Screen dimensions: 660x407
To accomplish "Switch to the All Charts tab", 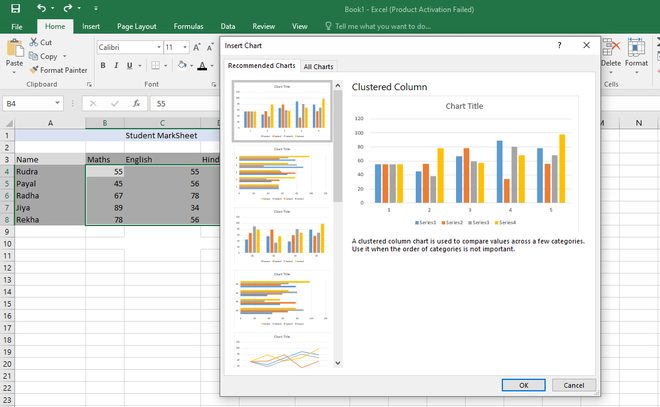I will (x=319, y=66).
